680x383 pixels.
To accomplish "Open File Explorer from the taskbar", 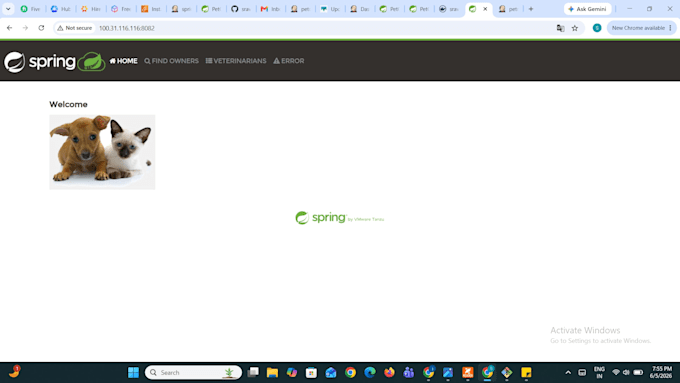I will (x=272, y=373).
